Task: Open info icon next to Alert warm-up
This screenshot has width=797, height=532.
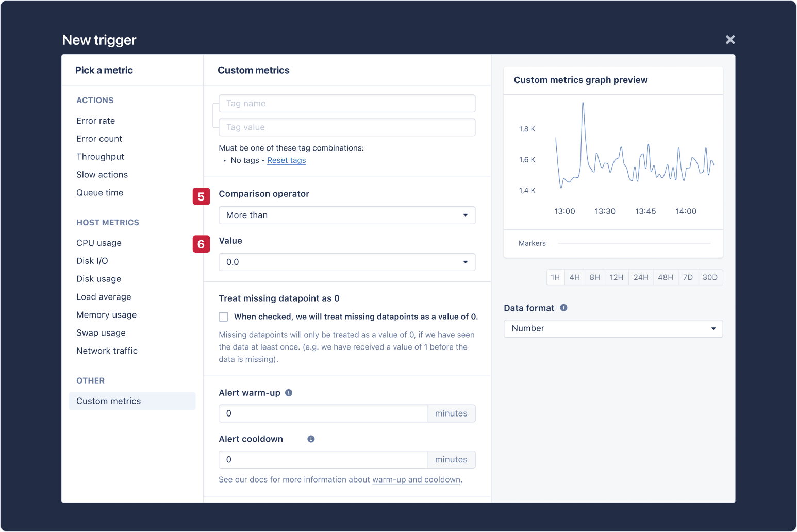Action: pos(289,393)
